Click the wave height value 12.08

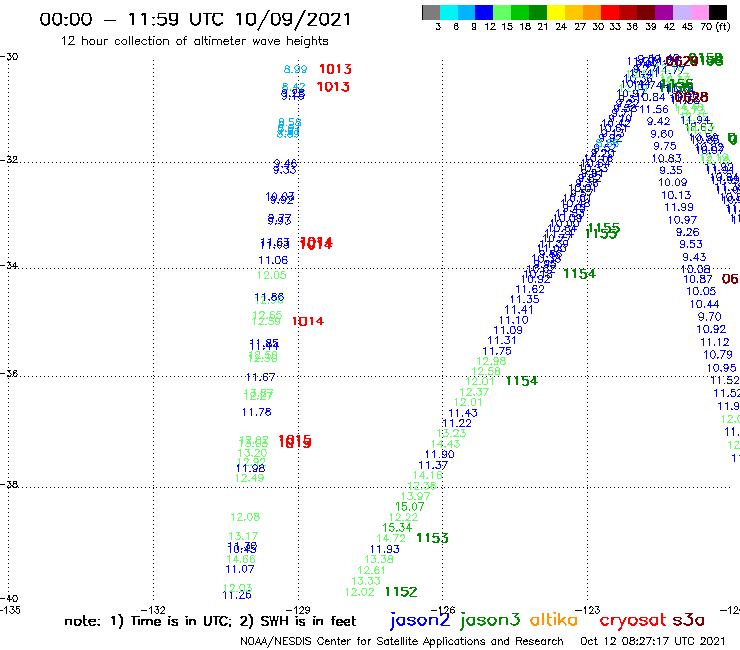(x=245, y=517)
